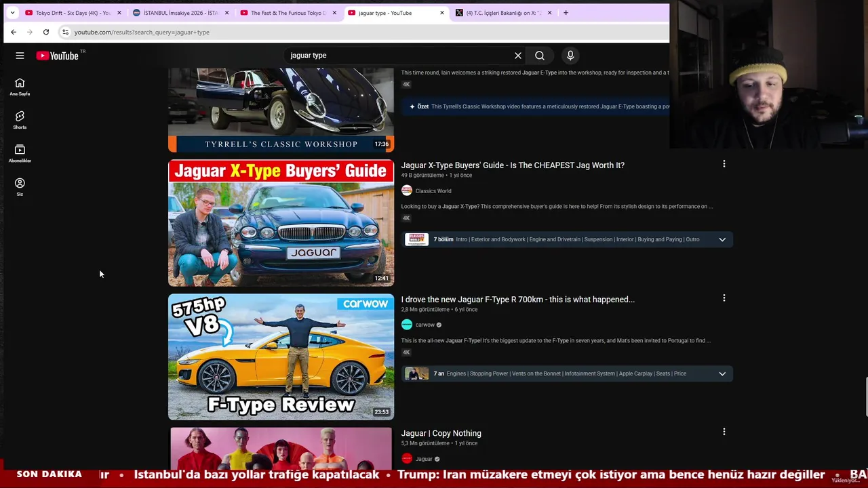Open Shorts in the sidebar
The width and height of the screenshot is (868, 488).
pos(20,120)
